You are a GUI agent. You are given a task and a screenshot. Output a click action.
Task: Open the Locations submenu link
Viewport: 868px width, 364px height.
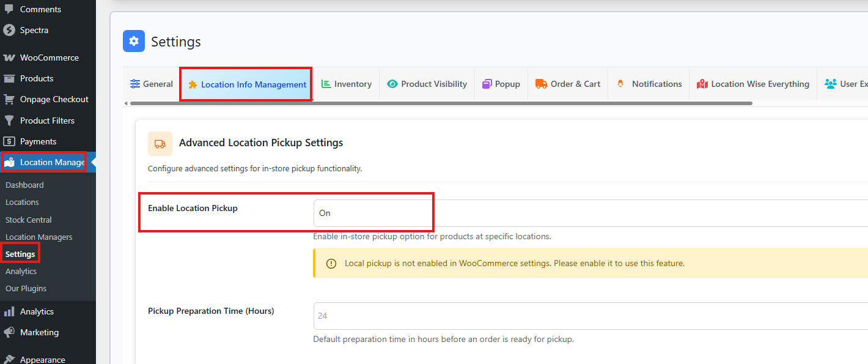pyautogui.click(x=22, y=202)
